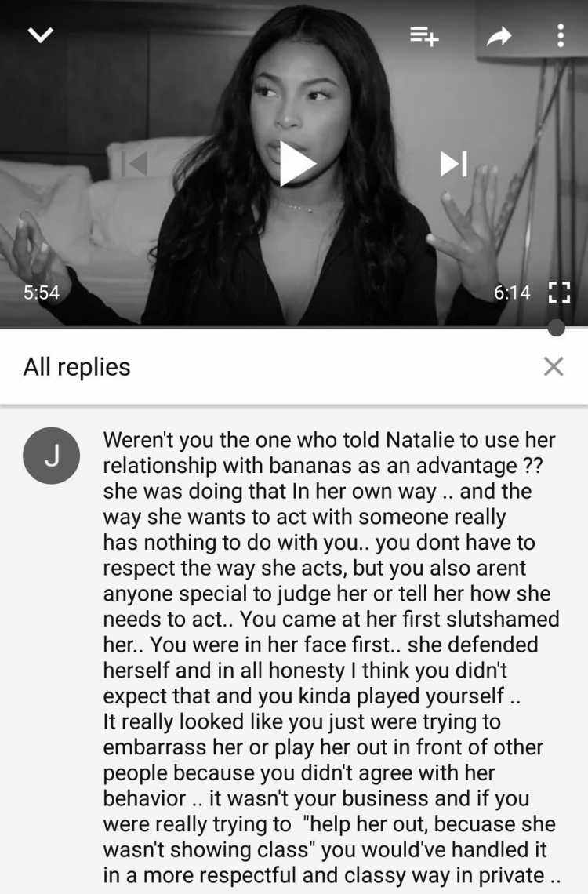Tap the All replies header title
This screenshot has width=588, height=894.
tap(77, 366)
